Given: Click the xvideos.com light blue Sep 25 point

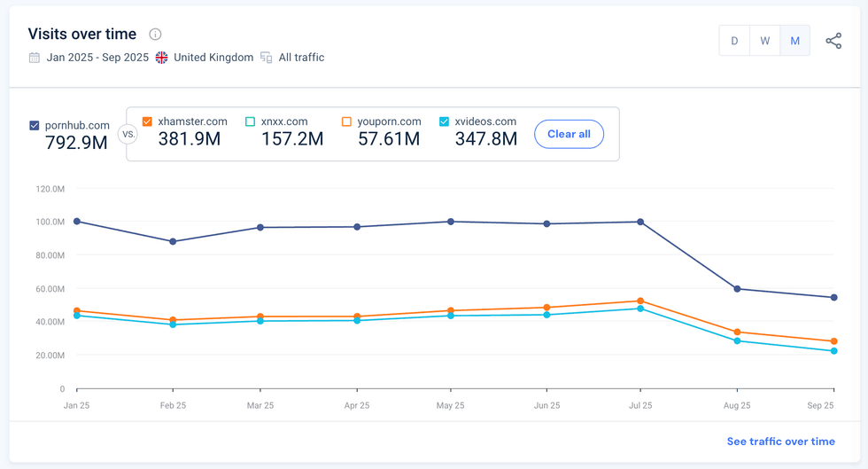Looking at the screenshot, I should pyautogui.click(x=834, y=351).
